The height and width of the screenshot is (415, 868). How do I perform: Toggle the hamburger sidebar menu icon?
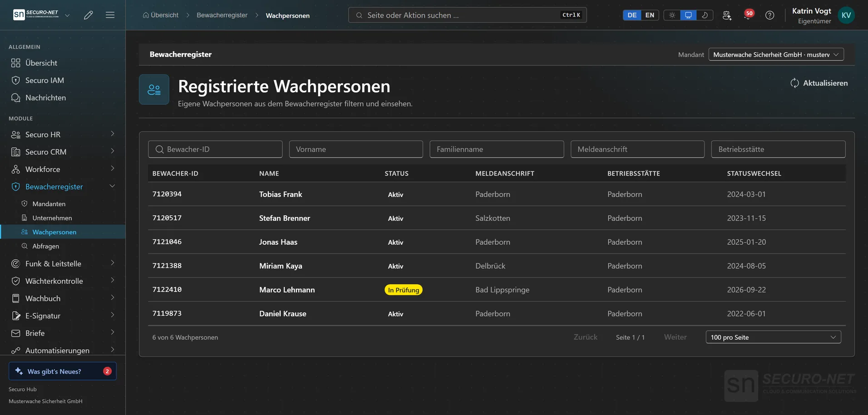(110, 15)
